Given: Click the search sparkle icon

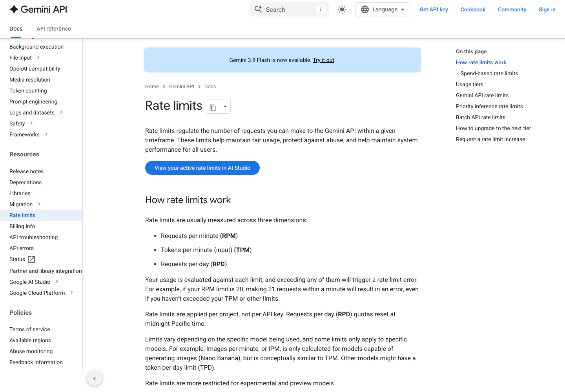Looking at the screenshot, I should (x=258, y=9).
